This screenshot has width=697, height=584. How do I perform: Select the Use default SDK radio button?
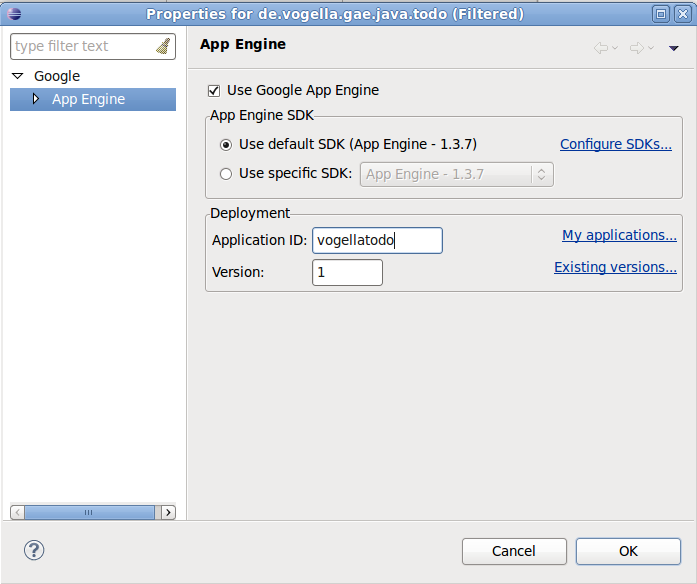point(226,145)
